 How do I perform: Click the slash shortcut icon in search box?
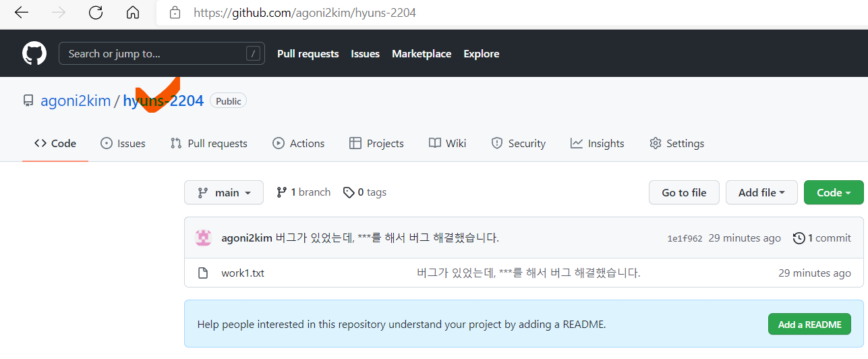coord(253,54)
